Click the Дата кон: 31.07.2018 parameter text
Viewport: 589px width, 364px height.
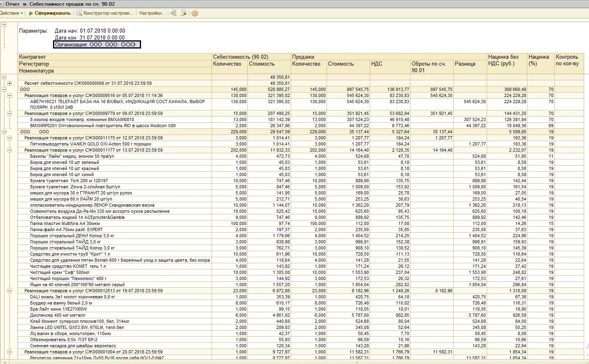[90, 38]
